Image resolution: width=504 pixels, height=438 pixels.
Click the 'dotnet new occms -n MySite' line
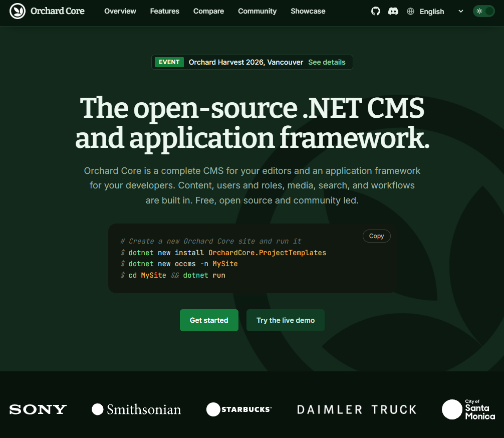tap(179, 264)
